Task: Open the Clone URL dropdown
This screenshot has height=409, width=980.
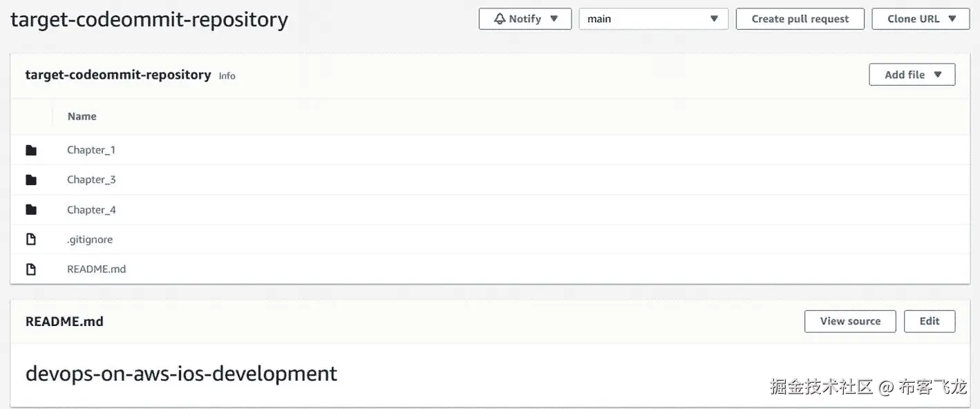Action: tap(920, 19)
